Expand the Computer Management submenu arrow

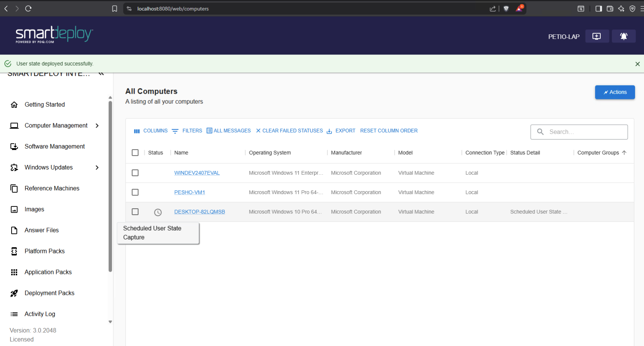point(97,126)
